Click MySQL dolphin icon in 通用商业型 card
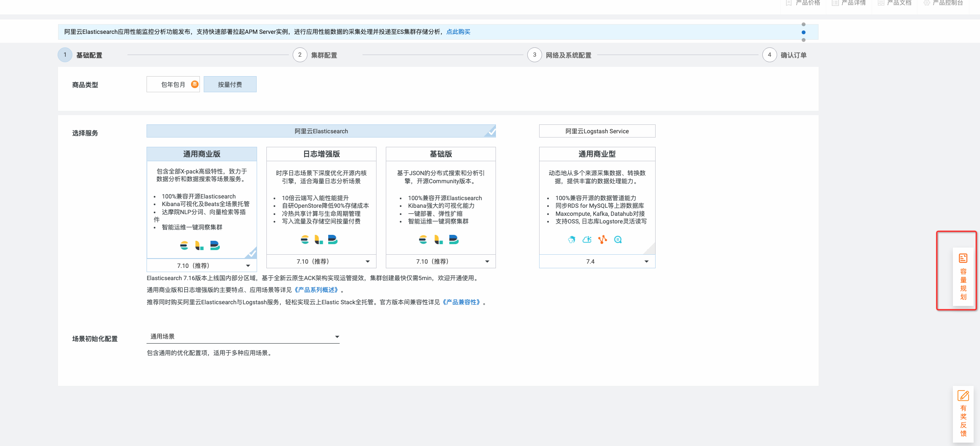 point(572,240)
